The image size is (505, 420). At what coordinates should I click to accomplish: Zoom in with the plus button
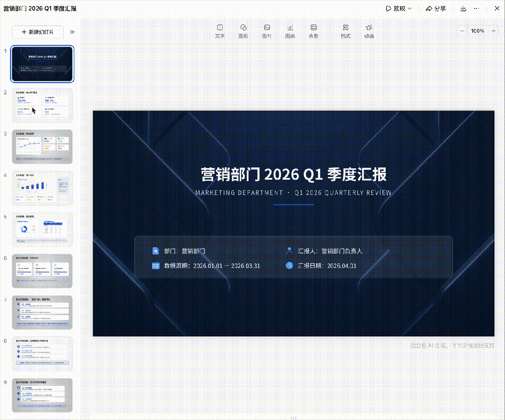tap(493, 31)
